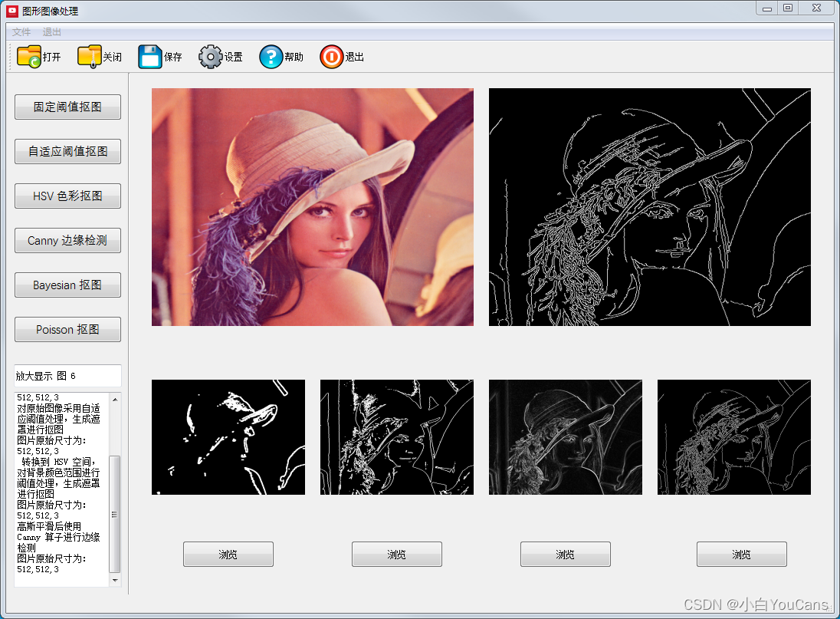The height and width of the screenshot is (619, 840).
Task: Click the log scrollbar up arrow
Action: (115, 400)
